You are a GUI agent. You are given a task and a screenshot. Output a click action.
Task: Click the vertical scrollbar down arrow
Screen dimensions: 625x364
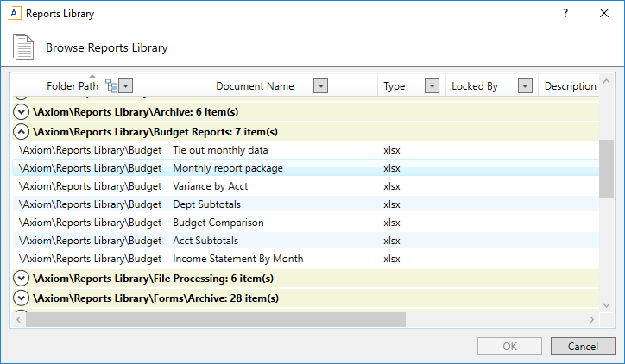[x=606, y=304]
